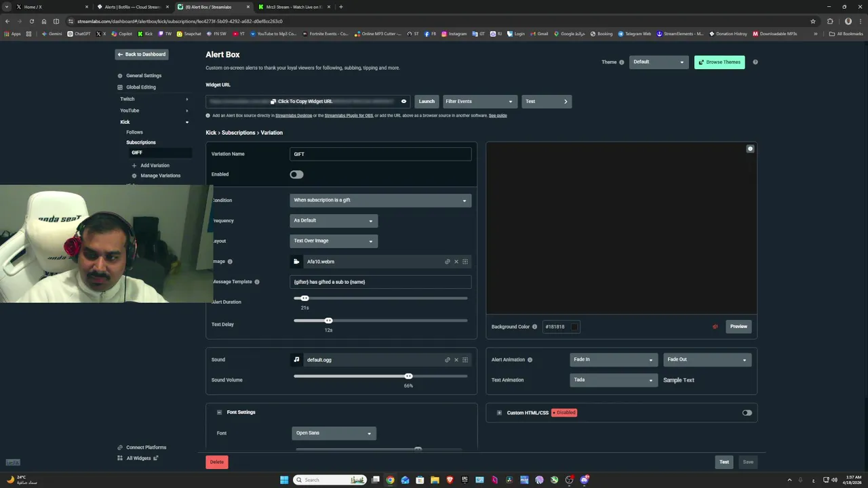Select Subscriptions under Kick in sidebar
868x488 pixels.
(141, 142)
